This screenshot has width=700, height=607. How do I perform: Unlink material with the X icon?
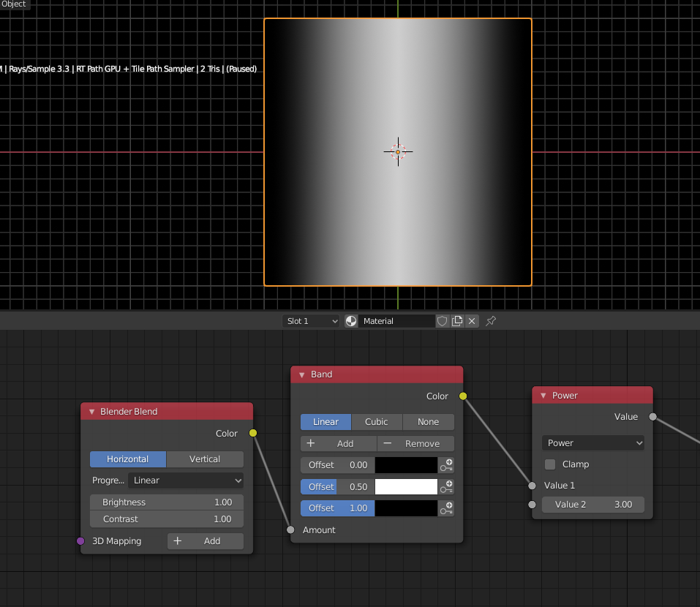[x=472, y=321]
